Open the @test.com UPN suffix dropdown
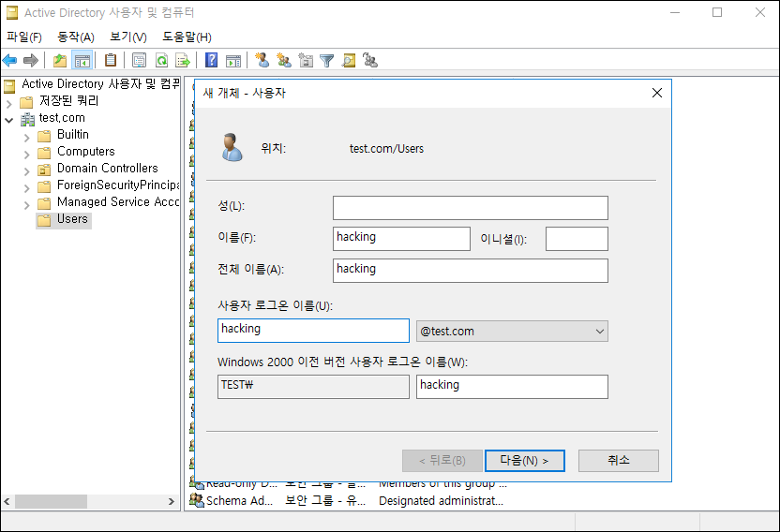Screen dimensions: 780x532 tap(512, 332)
